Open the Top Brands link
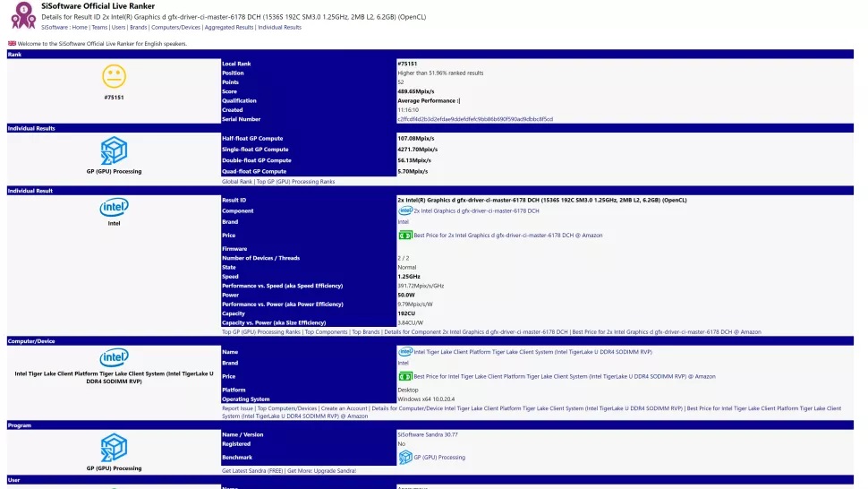The image size is (868, 489). pos(366,332)
